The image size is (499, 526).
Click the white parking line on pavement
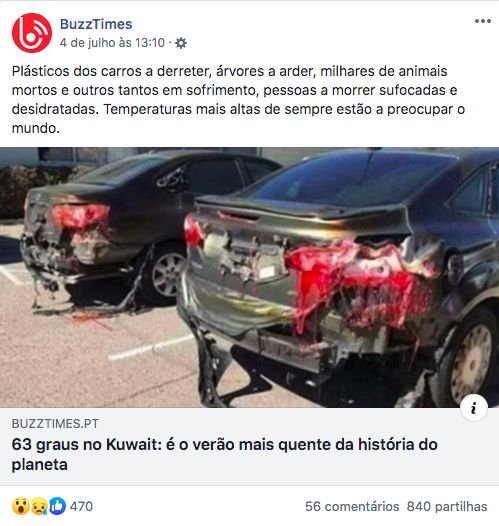(x=151, y=347)
